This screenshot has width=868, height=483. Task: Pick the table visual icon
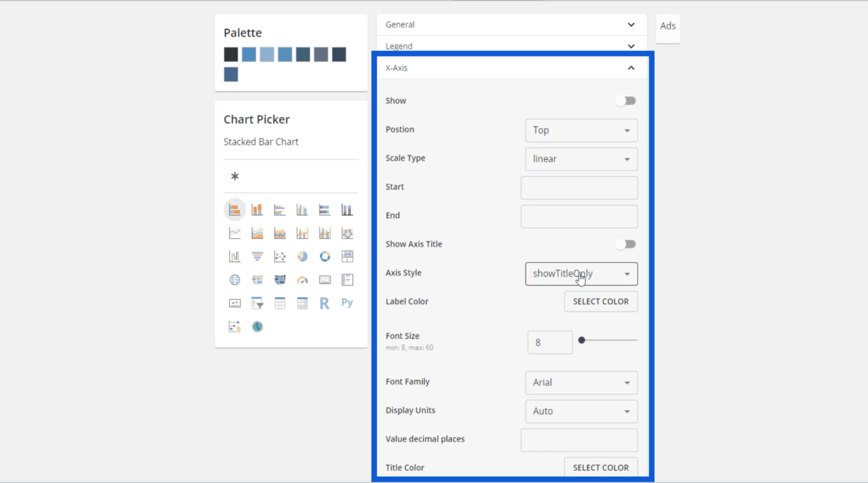(x=280, y=303)
